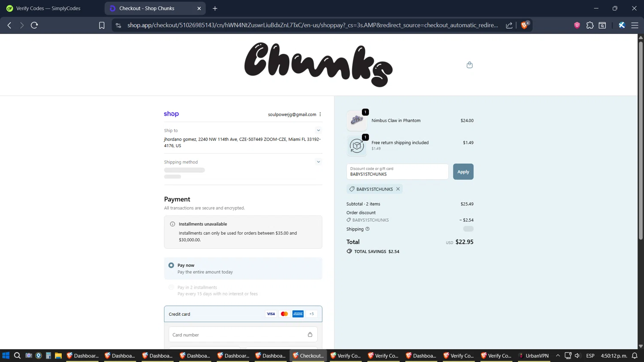Switch to the Verify Codes SimplyCodes tab
The width and height of the screenshot is (644, 362).
coord(48,8)
